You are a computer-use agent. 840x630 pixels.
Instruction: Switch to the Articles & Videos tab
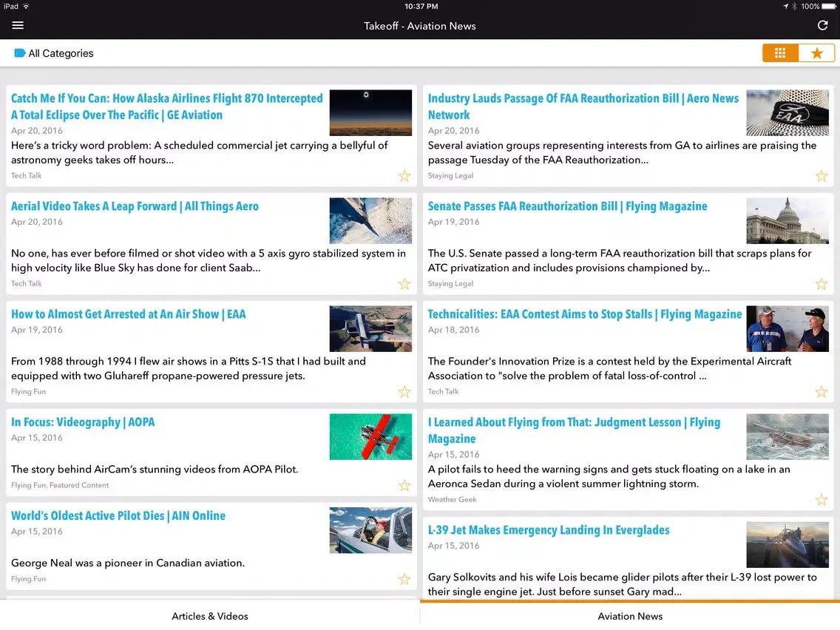click(210, 615)
